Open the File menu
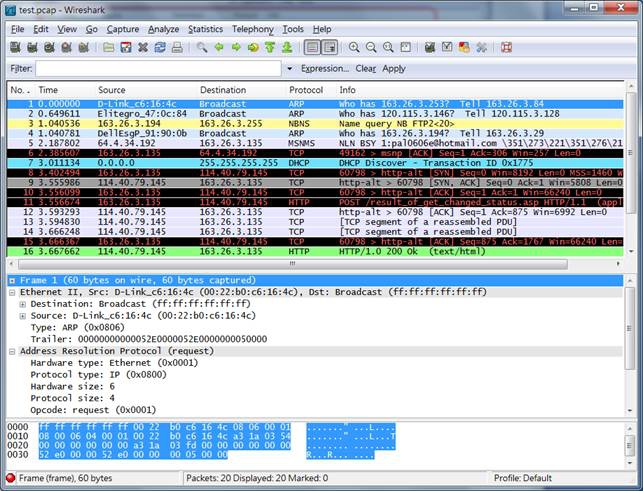This screenshot has width=643, height=491. (18, 30)
